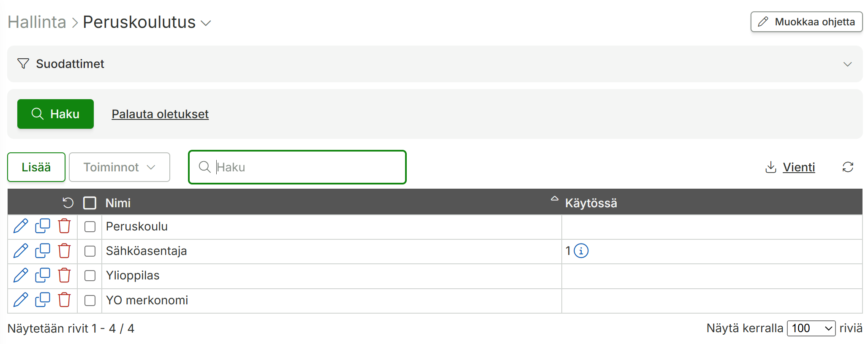Duplicate the Sähköasentaja row using copy icon
The height and width of the screenshot is (344, 868).
click(x=43, y=251)
